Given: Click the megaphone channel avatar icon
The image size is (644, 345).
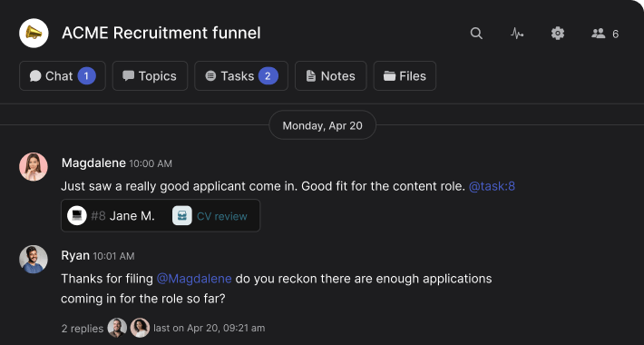Looking at the screenshot, I should coord(34,33).
